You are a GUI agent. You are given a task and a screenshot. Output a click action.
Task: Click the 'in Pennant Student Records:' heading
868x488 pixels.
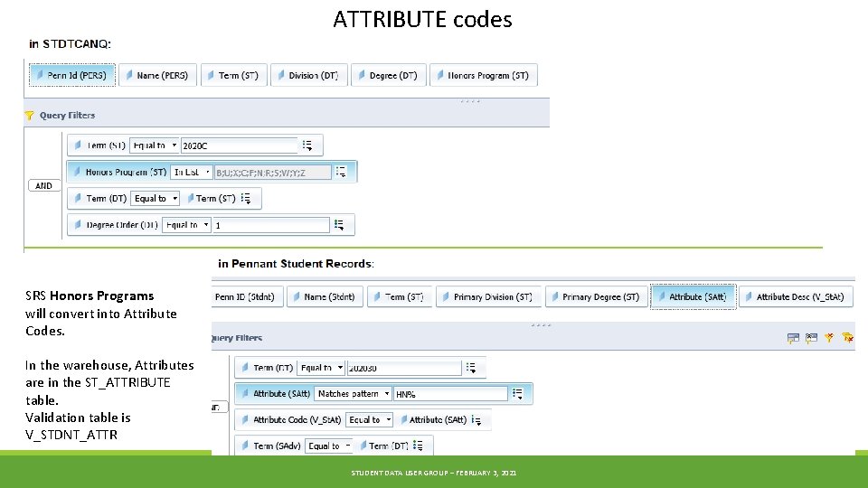(296, 263)
